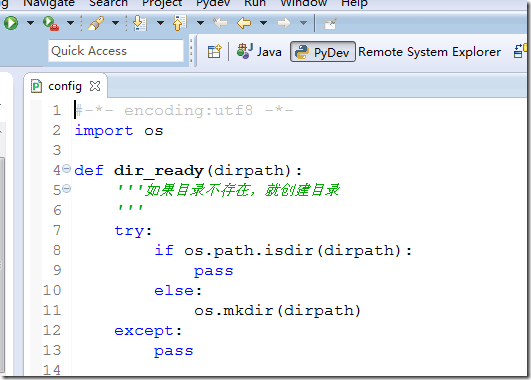
Task: Click the green Run button
Action: click(11, 23)
